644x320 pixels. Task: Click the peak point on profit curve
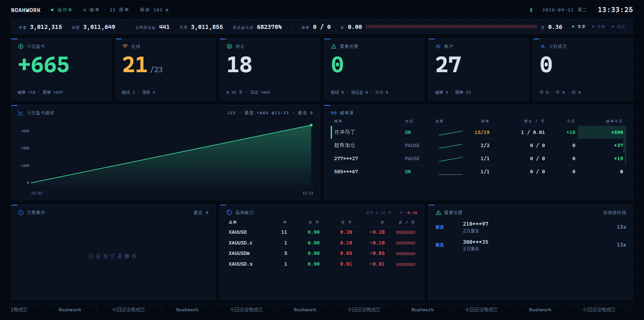click(311, 125)
